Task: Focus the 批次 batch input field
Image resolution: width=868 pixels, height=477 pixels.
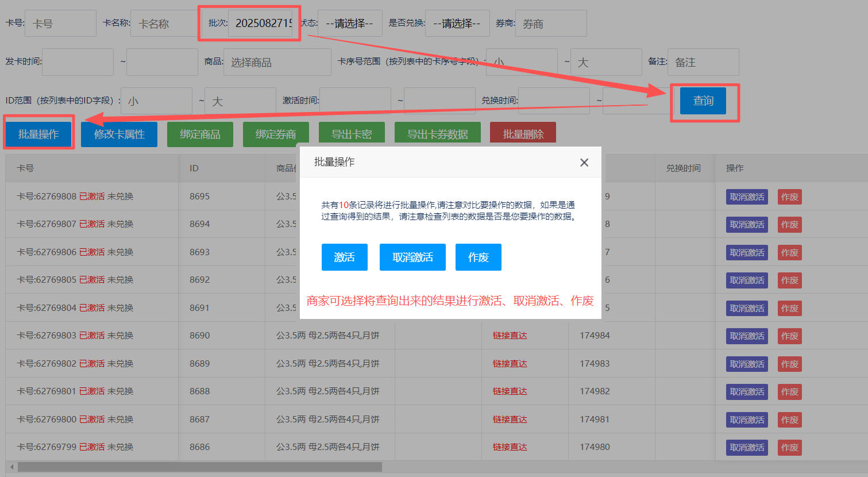Action: (x=264, y=24)
